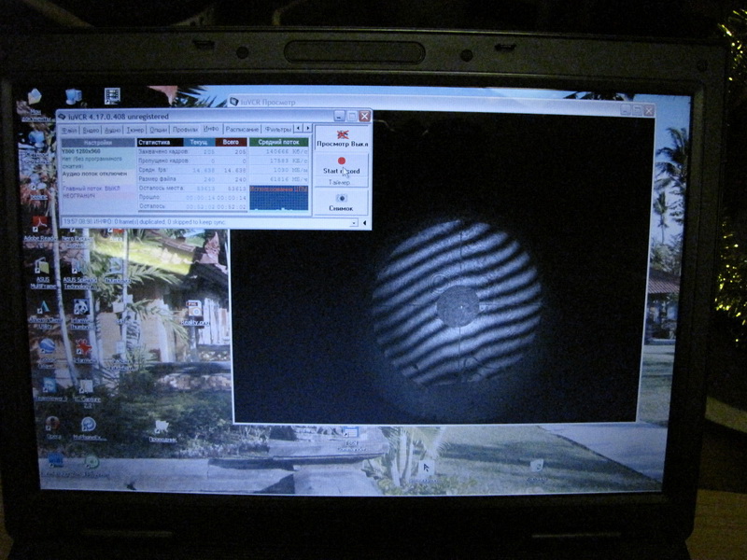
Task: Open the Файл tab in iuVCR
Action: click(x=69, y=130)
